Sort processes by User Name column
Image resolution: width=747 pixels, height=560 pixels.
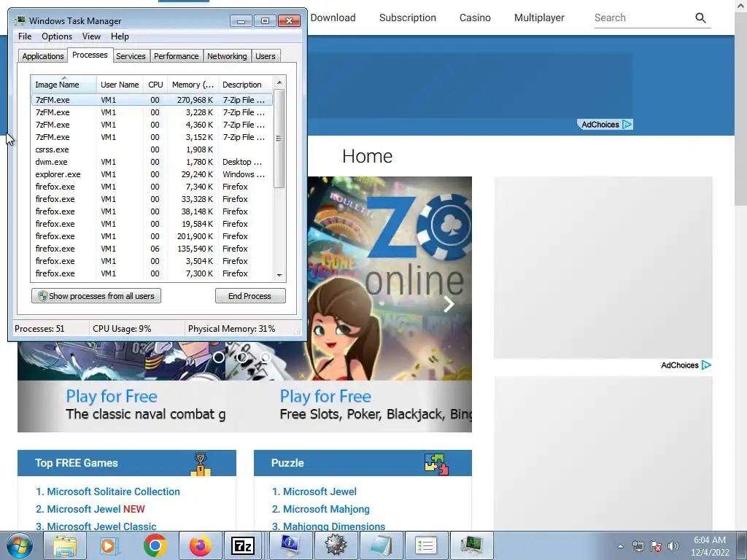[x=120, y=85]
